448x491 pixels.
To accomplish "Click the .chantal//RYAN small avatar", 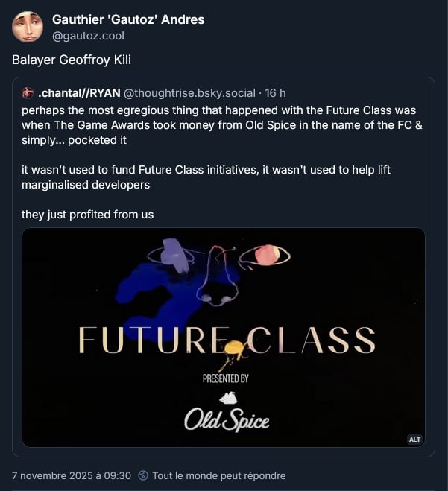I will 28,93.
